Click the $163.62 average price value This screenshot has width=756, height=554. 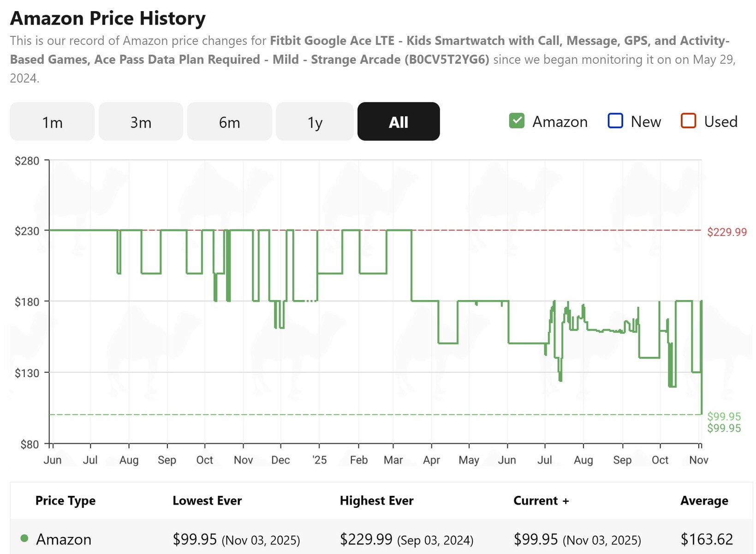[707, 539]
